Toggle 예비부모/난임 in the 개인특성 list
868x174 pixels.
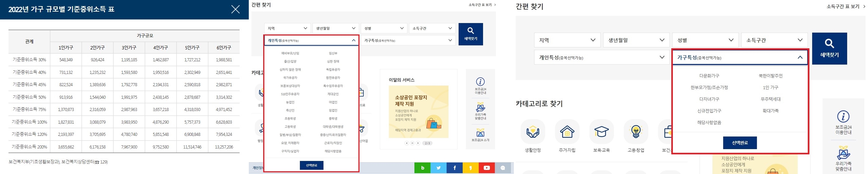tap(290, 53)
